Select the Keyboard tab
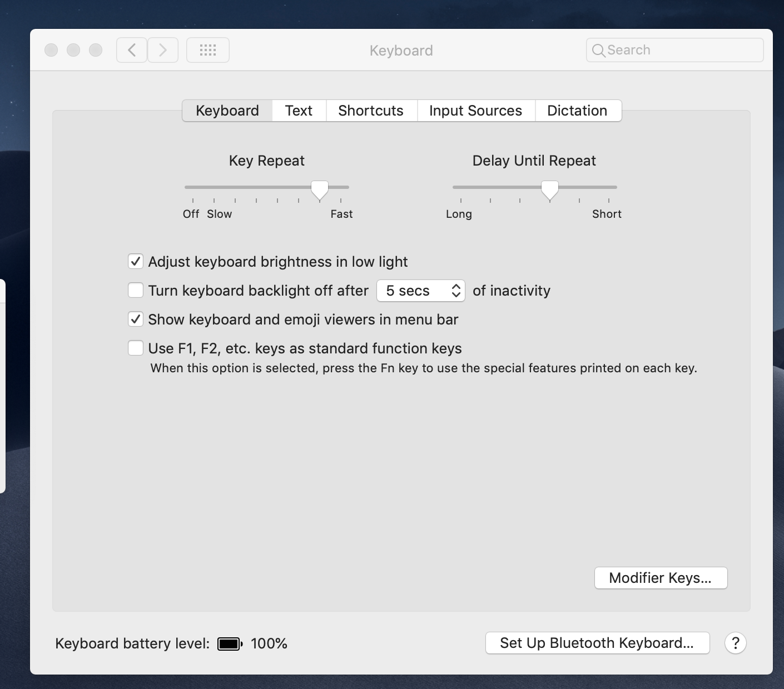Viewport: 784px width, 689px height. [227, 111]
